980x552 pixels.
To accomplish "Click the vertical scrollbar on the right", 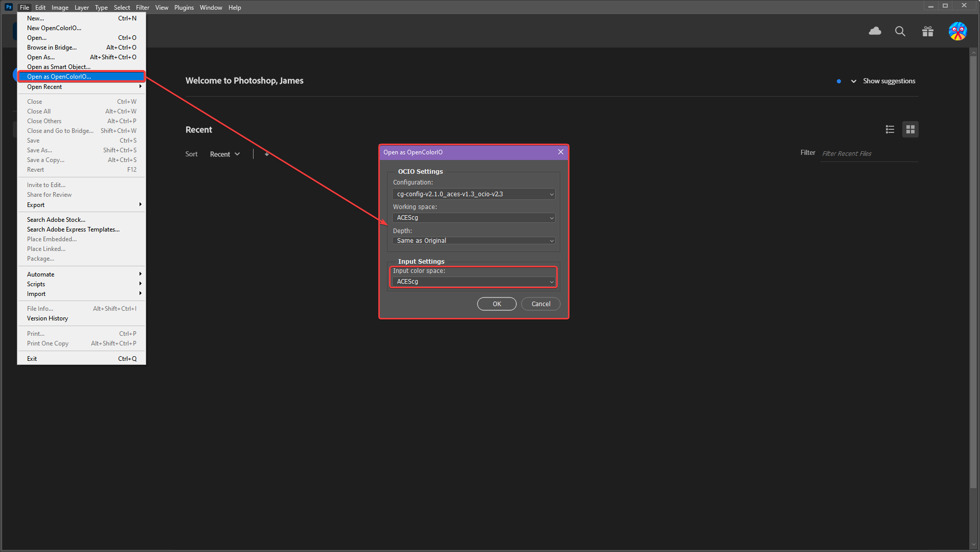I will click(973, 271).
